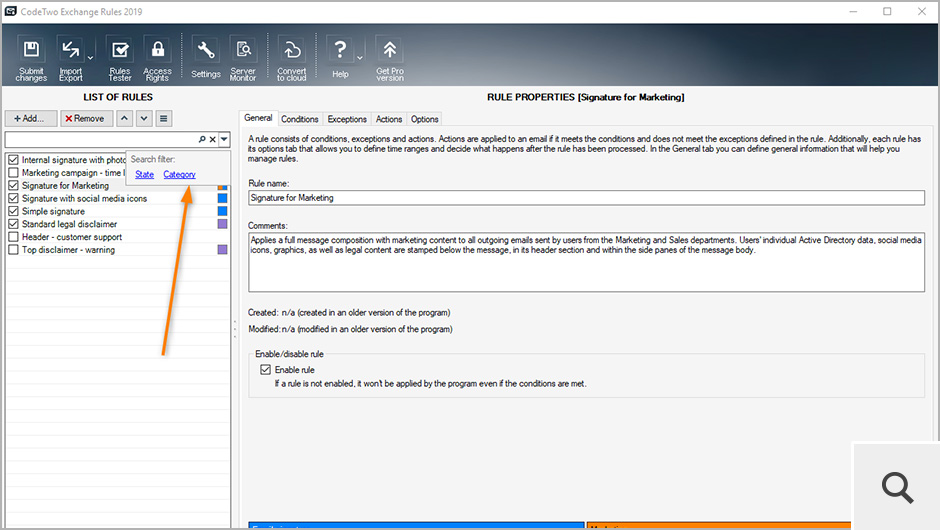940x530 pixels.
Task: Click the Rule name field
Action: point(586,198)
